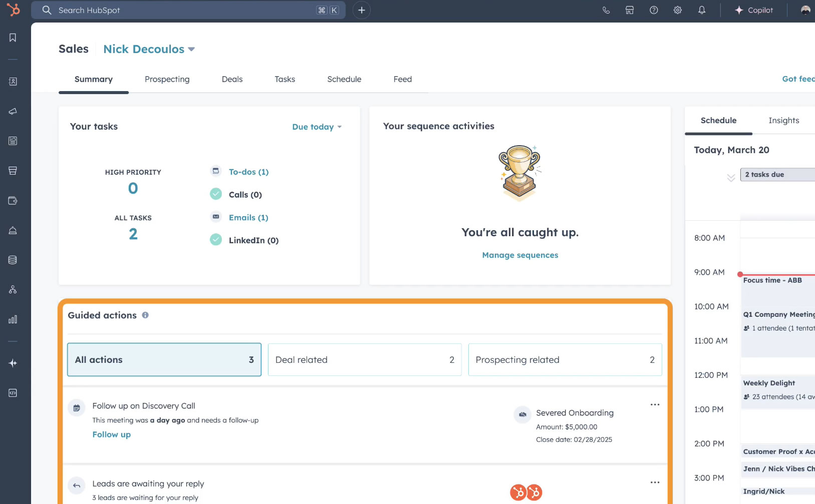Open the Settings gear icon
Image resolution: width=815 pixels, height=504 pixels.
(678, 10)
